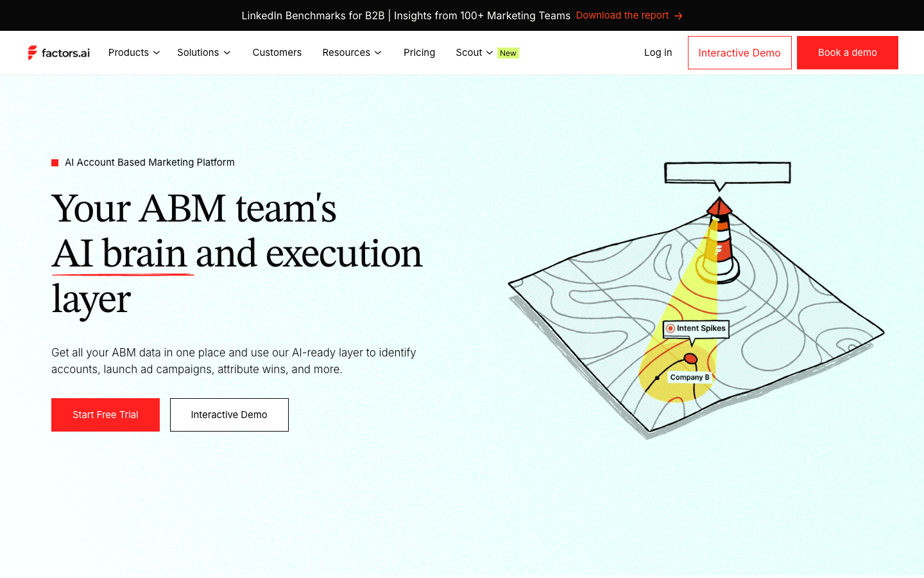924x578 pixels.
Task: Click the Intent Spikes target icon in illustration
Action: (x=671, y=328)
